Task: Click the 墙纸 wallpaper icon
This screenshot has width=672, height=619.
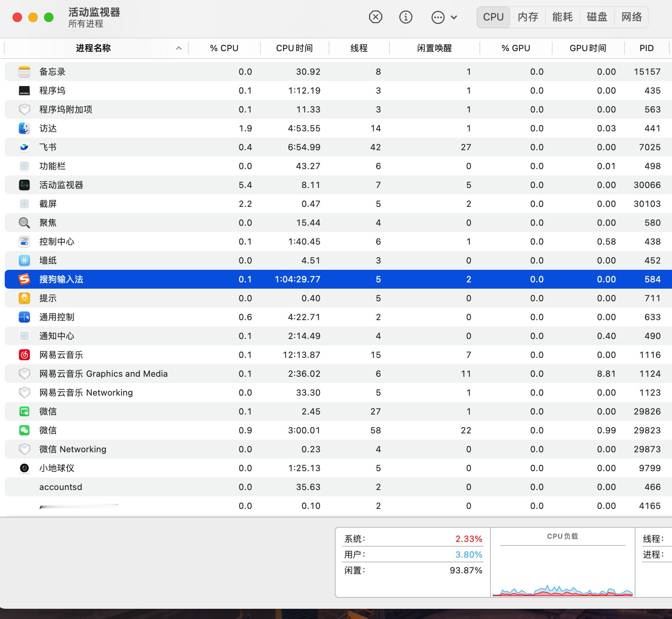Action: (24, 260)
